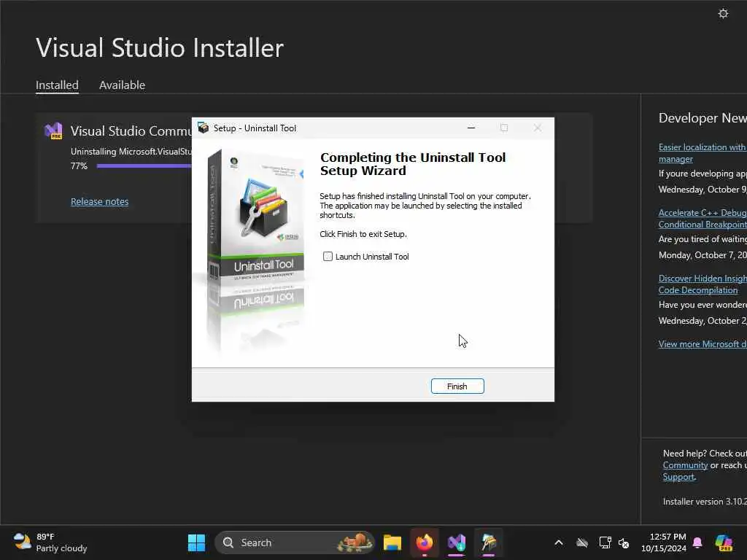Open Accelerate C++ Debug news link
Image resolution: width=747 pixels, height=560 pixels.
coord(703,219)
